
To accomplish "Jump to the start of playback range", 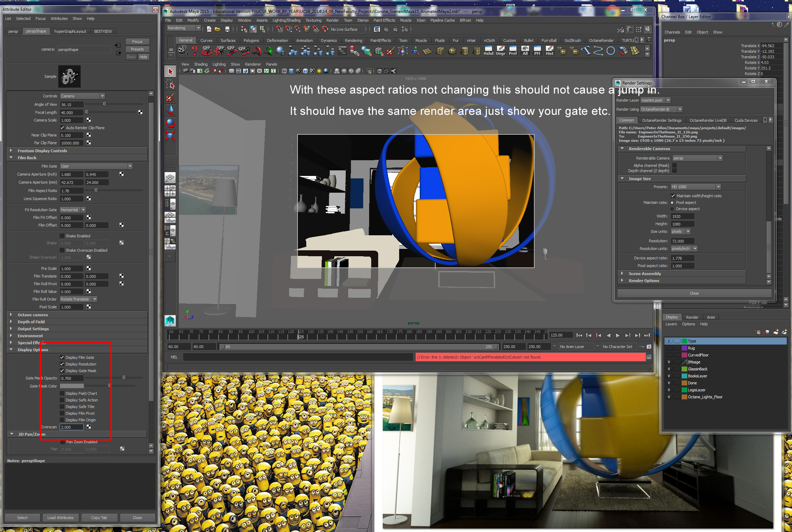I will [579, 335].
